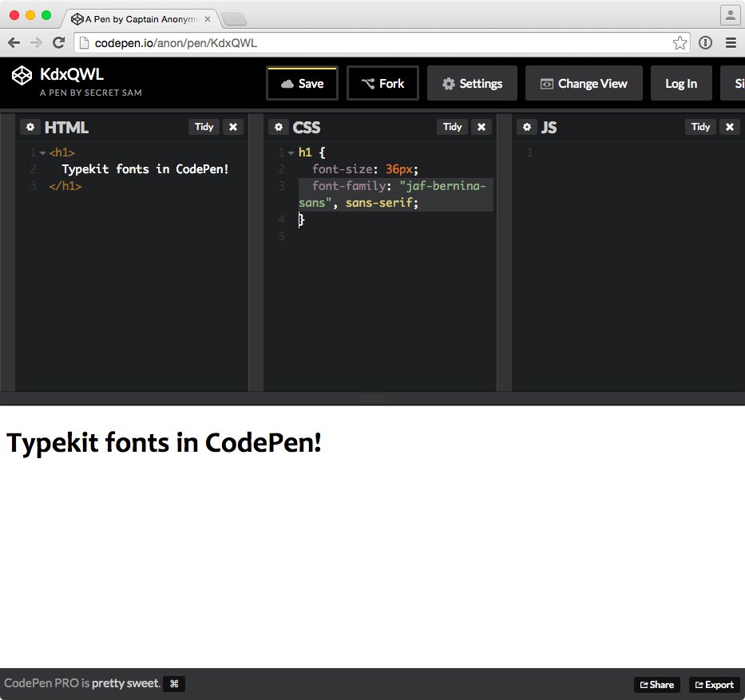Close the CodePen browser tab
Image resolution: width=745 pixels, height=700 pixels.
click(208, 19)
